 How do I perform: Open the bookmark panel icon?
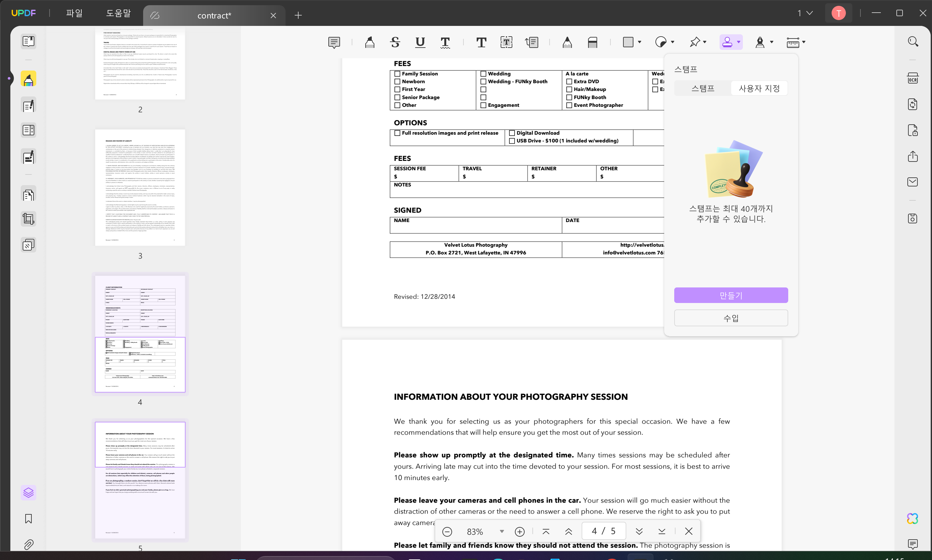(28, 519)
